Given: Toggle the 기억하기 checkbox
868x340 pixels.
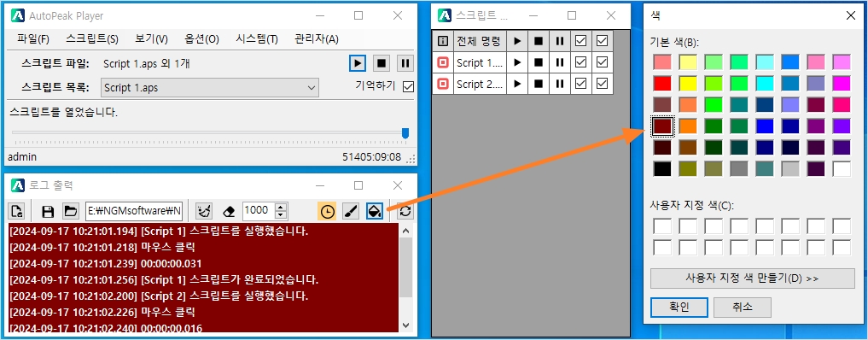Looking at the screenshot, I should [x=409, y=87].
